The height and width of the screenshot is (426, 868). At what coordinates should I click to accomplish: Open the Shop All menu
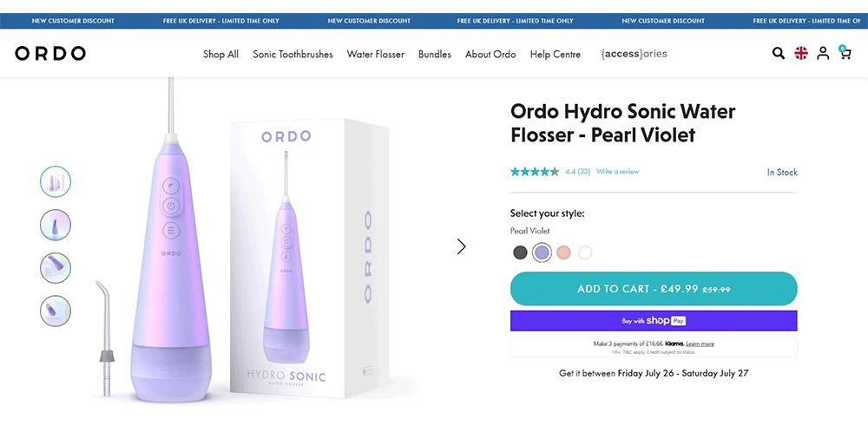[x=220, y=54]
